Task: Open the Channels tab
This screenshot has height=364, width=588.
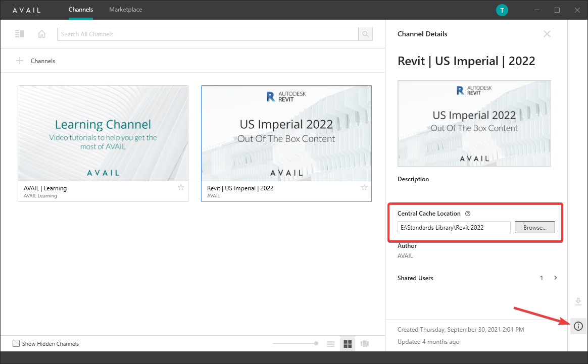Action: (81, 10)
